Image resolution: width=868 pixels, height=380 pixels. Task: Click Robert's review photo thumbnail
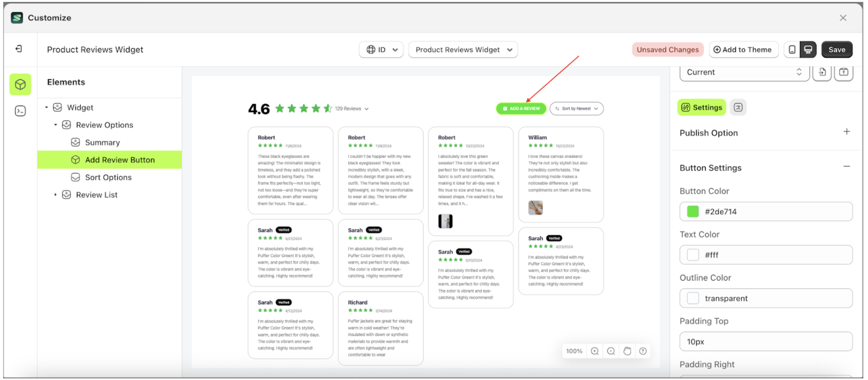click(x=446, y=221)
